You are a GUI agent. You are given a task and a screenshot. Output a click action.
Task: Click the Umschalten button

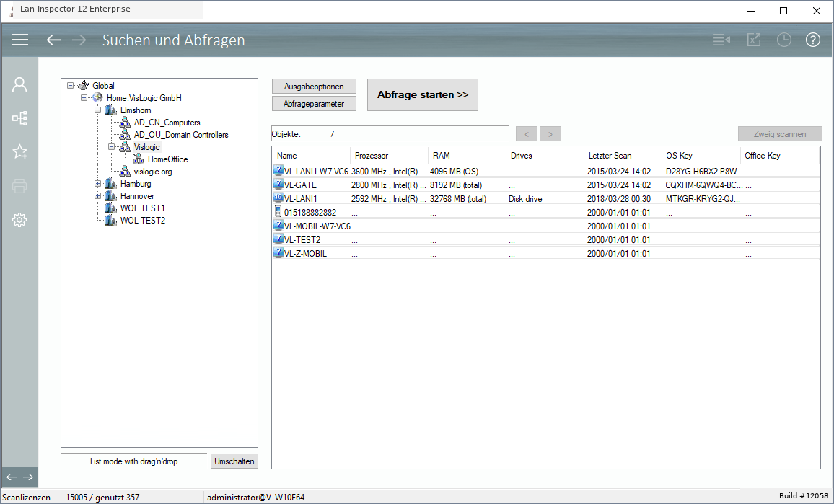coord(234,461)
